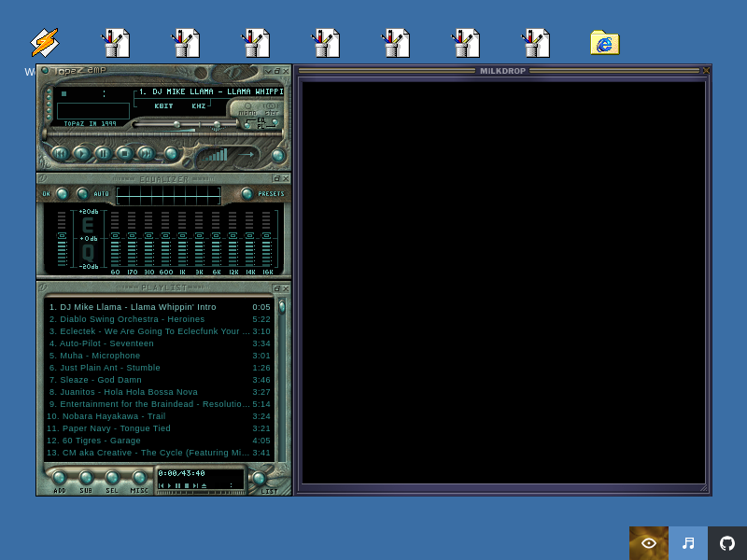Open the playlist MISC options menu
747x560 pixels.
(x=139, y=478)
